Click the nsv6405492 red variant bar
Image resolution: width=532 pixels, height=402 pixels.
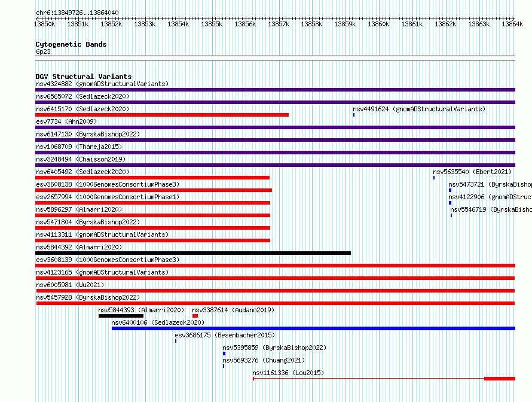pyautogui.click(x=152, y=178)
